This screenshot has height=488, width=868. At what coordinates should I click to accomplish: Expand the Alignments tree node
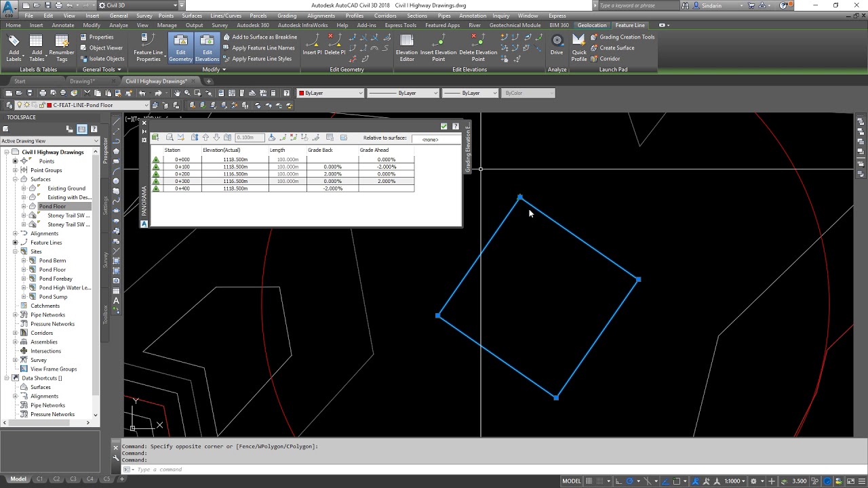pos(15,234)
